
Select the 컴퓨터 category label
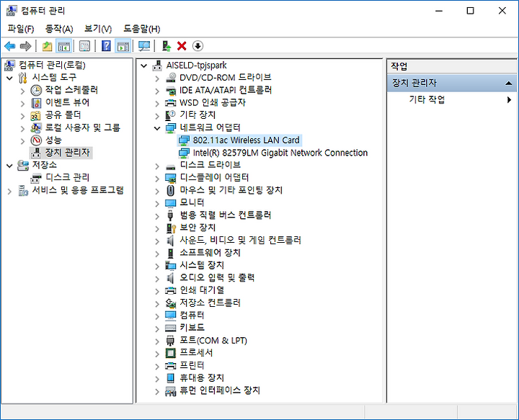pos(192,316)
